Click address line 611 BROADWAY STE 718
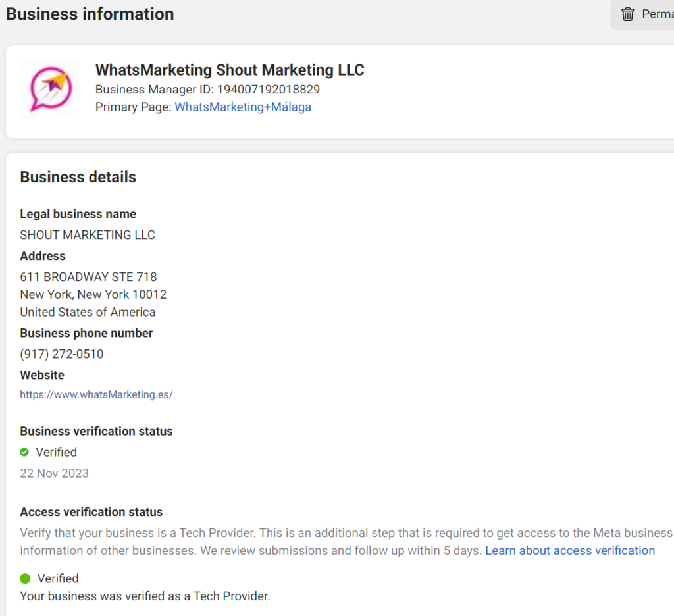Viewport: 674px width, 616px height. tap(89, 277)
